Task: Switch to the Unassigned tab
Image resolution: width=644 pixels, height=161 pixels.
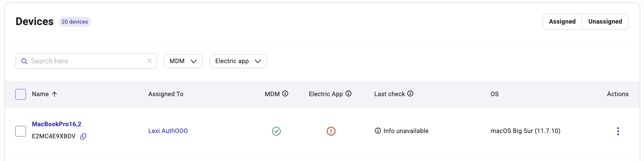Action: [x=605, y=22]
